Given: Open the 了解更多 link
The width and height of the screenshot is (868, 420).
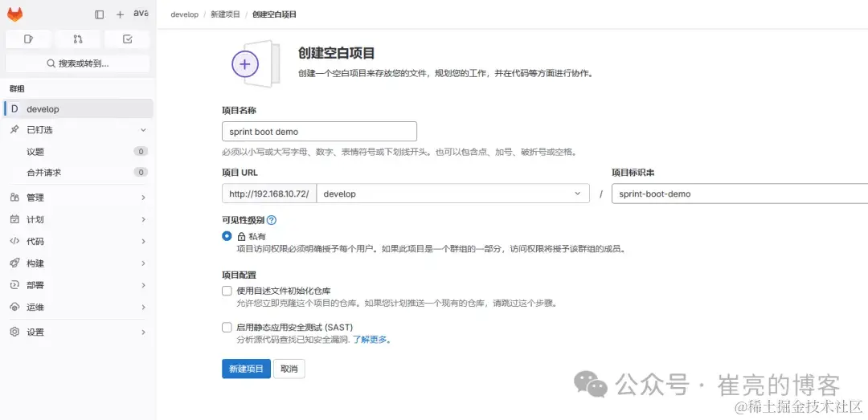Looking at the screenshot, I should click(x=371, y=340).
